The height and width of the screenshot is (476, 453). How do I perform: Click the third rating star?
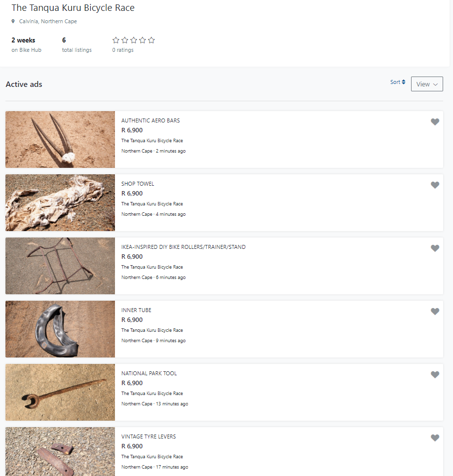[x=134, y=40]
